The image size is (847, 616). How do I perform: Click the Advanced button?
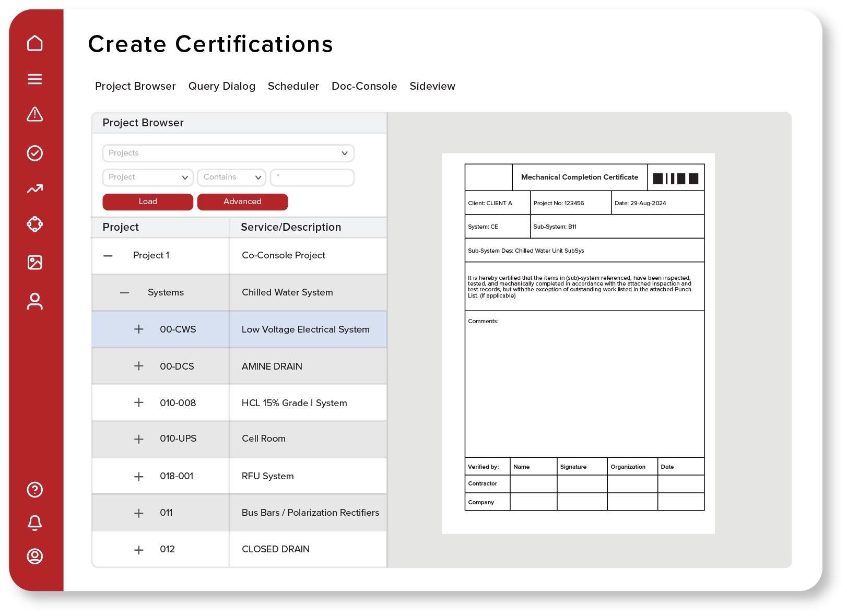point(242,202)
